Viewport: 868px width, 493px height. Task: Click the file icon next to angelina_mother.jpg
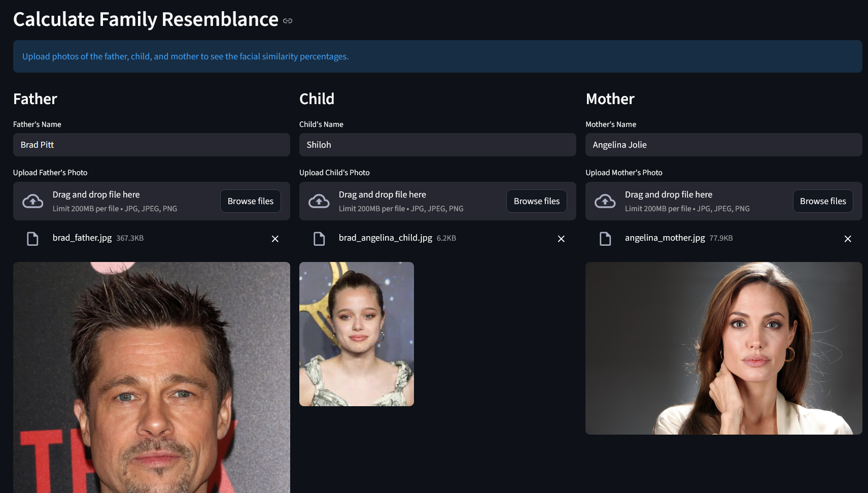click(x=605, y=239)
